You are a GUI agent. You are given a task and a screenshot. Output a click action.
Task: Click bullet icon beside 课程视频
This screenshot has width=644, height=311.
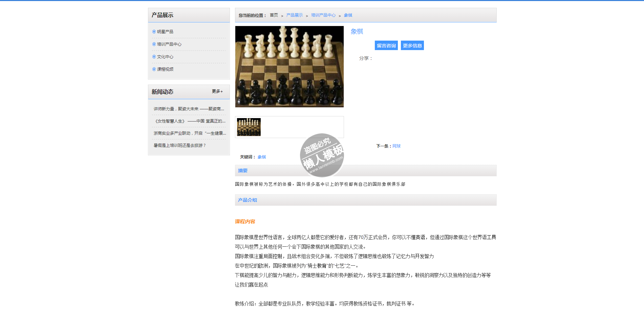(154, 69)
